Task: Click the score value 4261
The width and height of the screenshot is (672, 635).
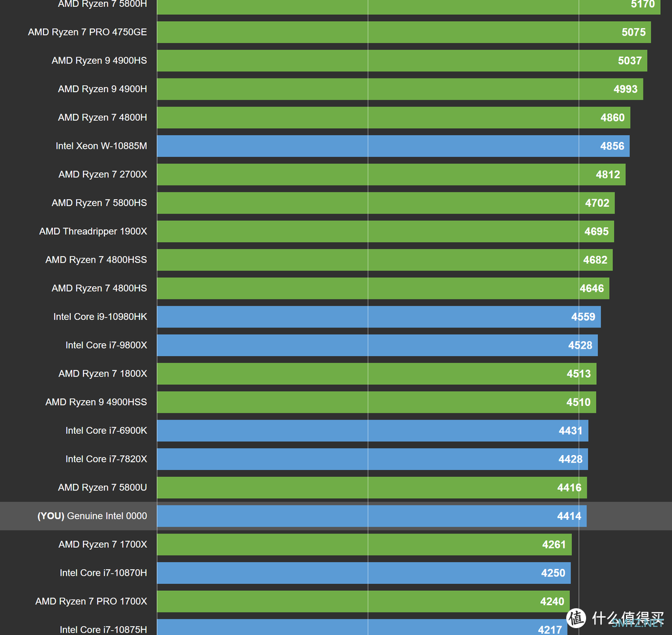Action: 554,545
